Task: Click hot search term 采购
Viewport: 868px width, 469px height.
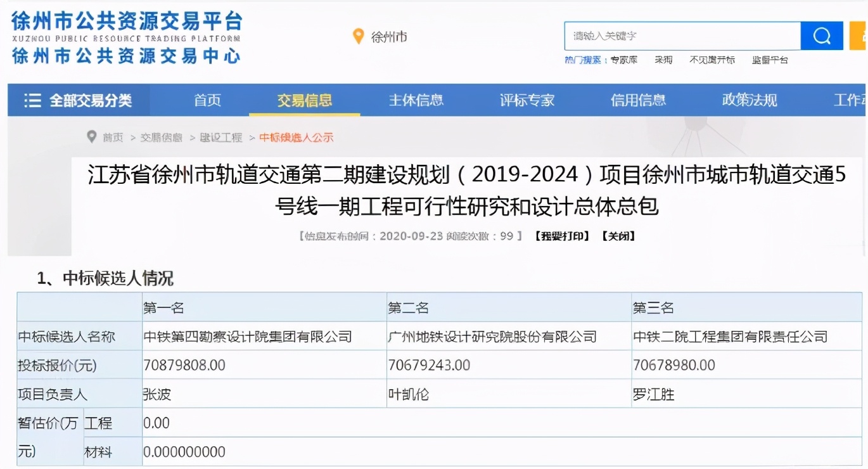Action: click(663, 60)
